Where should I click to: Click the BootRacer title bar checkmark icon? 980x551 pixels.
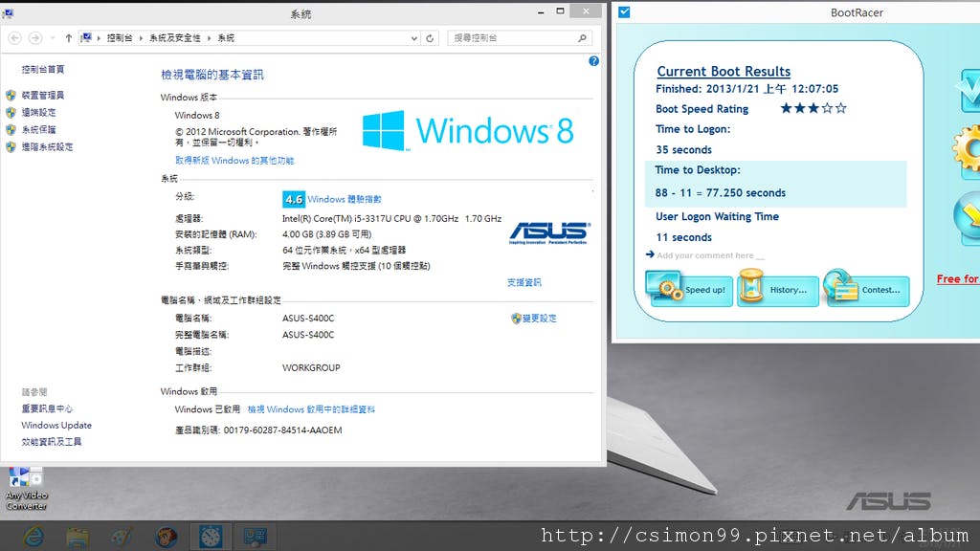(x=624, y=11)
